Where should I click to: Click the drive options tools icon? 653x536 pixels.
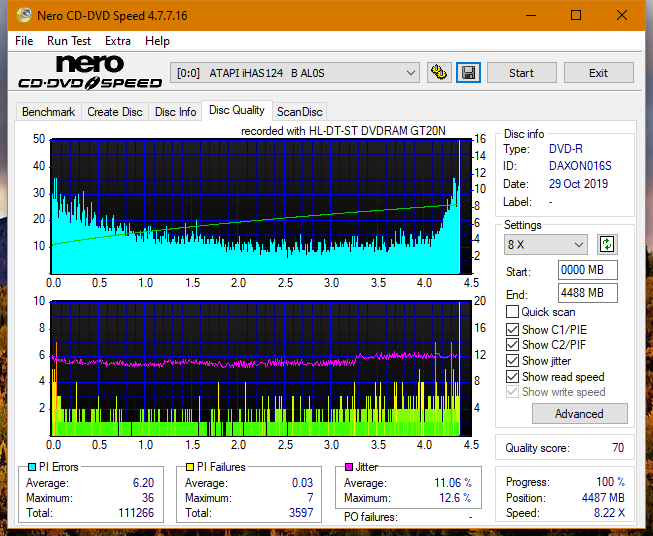(x=439, y=73)
